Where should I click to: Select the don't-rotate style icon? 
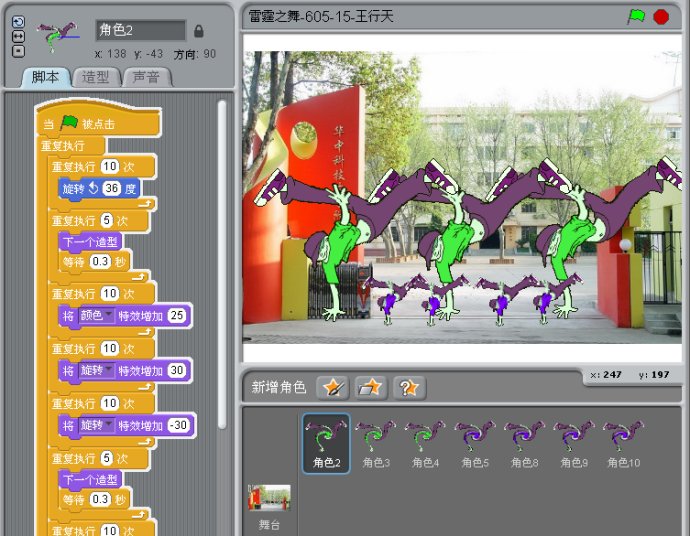point(18,51)
